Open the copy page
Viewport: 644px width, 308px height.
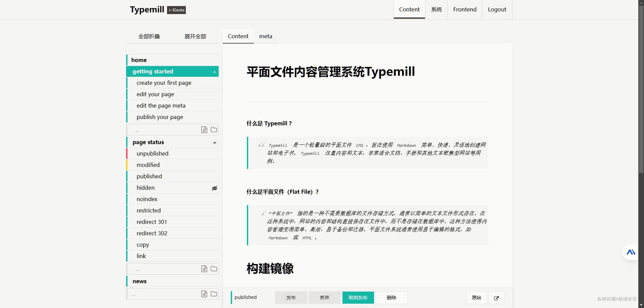pyautogui.click(x=172, y=245)
